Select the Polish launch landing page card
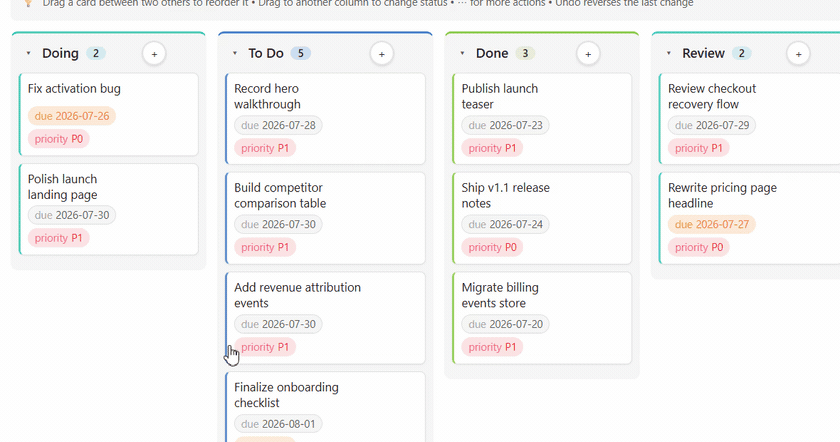Viewport: 840px width, 442px height. (x=109, y=209)
